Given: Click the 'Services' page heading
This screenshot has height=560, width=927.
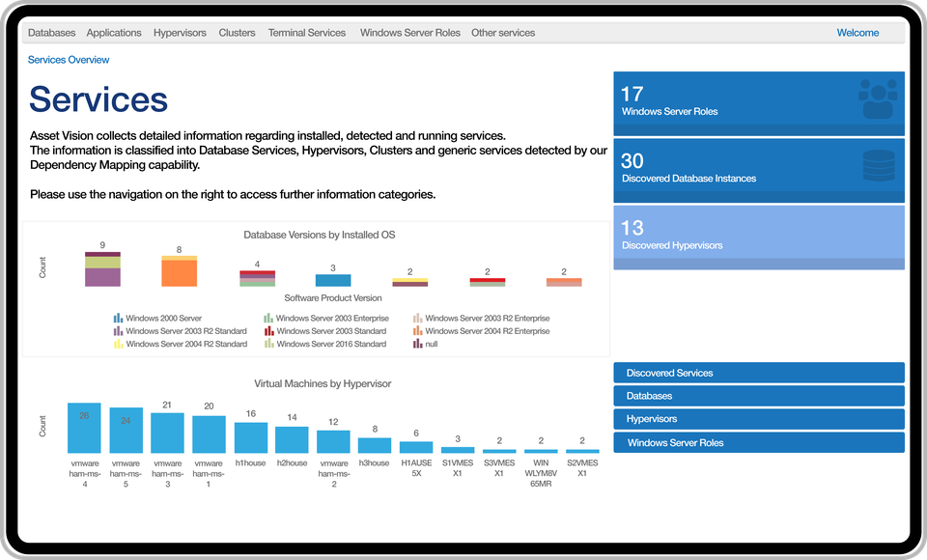Looking at the screenshot, I should tap(98, 98).
